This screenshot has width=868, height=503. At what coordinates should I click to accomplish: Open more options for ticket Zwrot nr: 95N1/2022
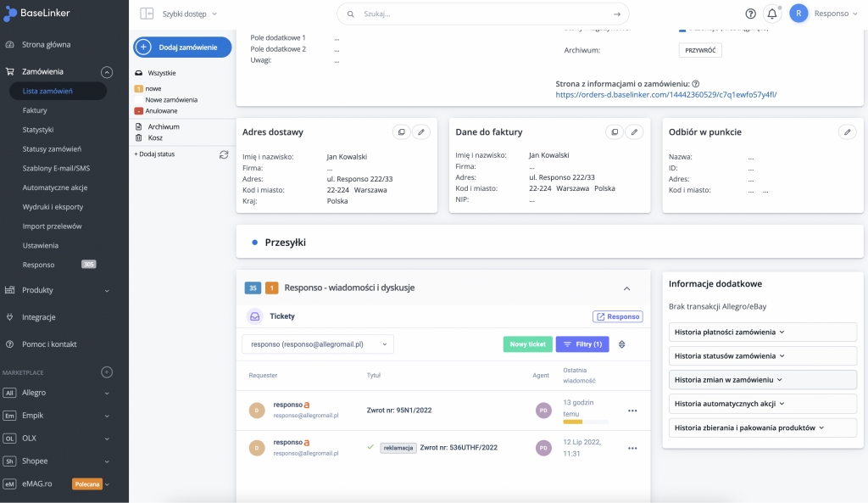click(632, 411)
